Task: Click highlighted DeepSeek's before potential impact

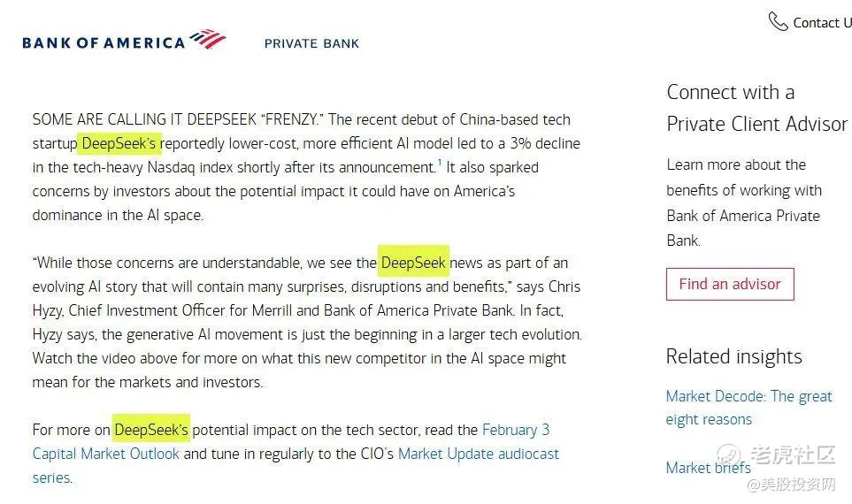Action: tap(151, 430)
